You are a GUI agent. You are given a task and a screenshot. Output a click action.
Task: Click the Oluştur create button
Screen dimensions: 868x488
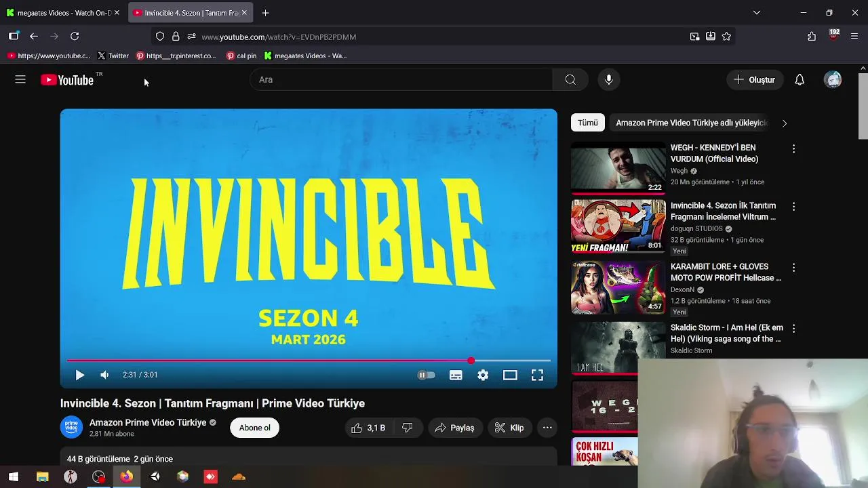point(755,80)
